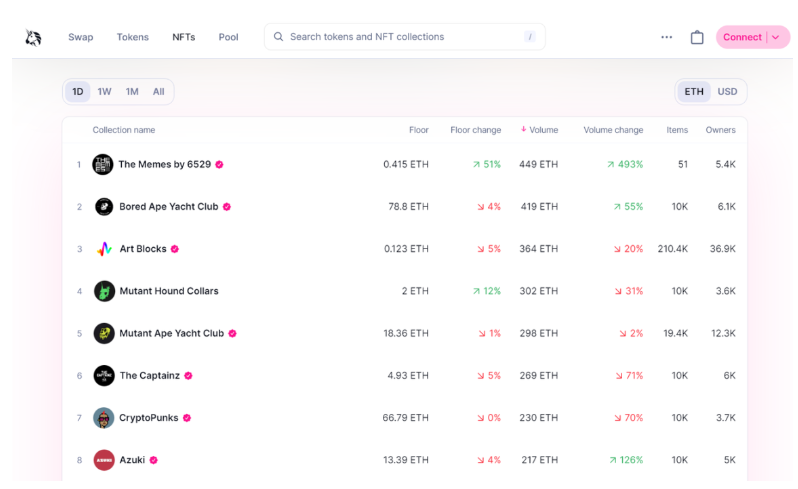This screenshot has width=798, height=489.
Task: Click verified badge next to The Memes by 6529
Action: point(219,164)
